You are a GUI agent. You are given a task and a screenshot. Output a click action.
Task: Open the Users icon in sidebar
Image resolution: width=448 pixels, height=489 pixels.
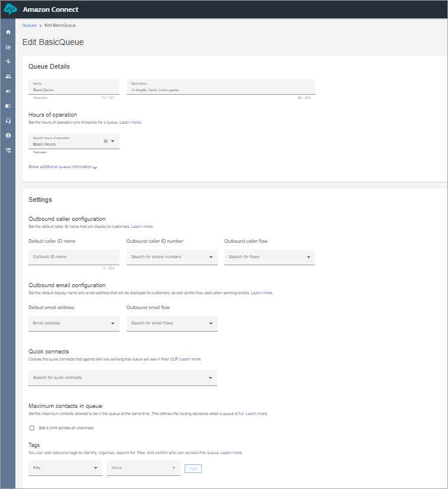(x=8, y=76)
